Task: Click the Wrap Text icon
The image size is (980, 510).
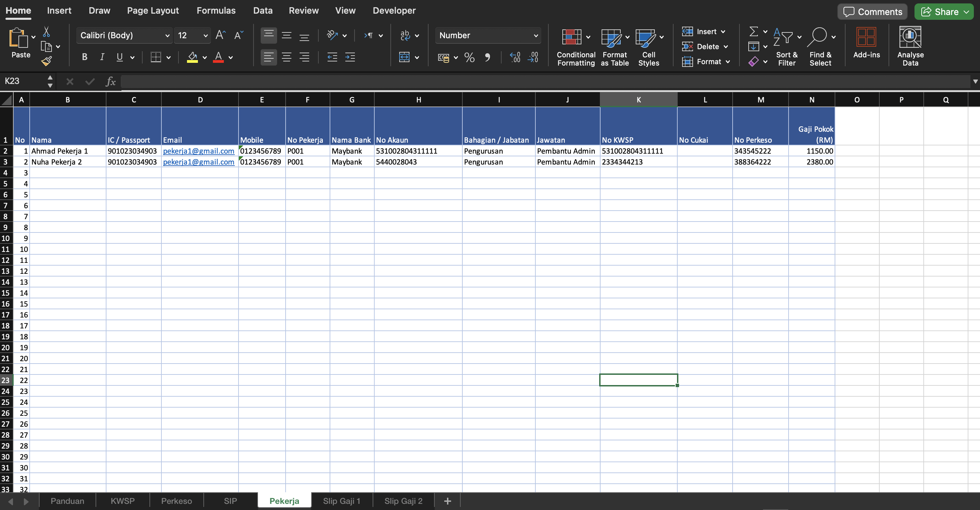Action: (x=405, y=36)
